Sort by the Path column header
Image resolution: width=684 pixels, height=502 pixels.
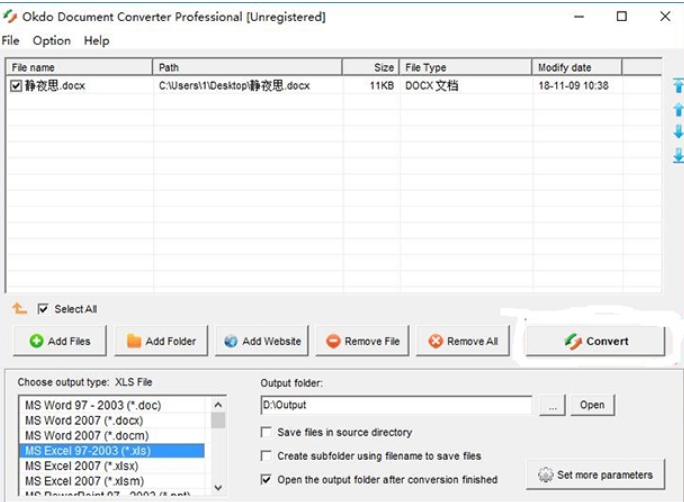tap(247, 68)
